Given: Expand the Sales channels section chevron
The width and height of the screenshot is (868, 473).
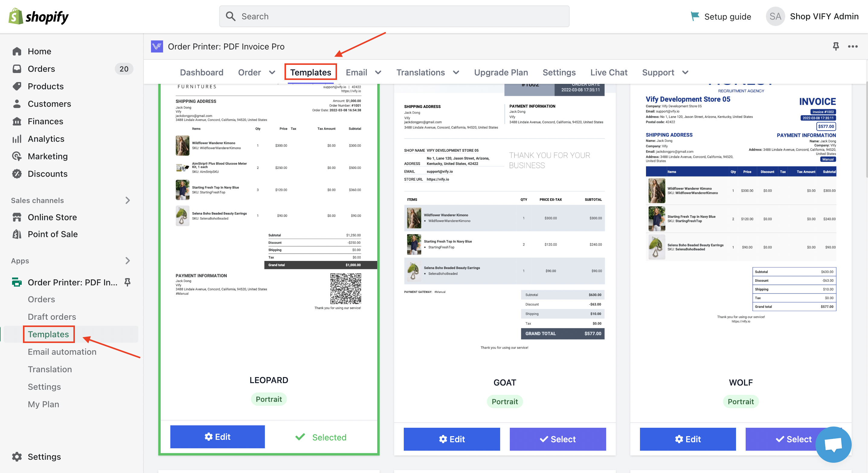Looking at the screenshot, I should (x=127, y=200).
